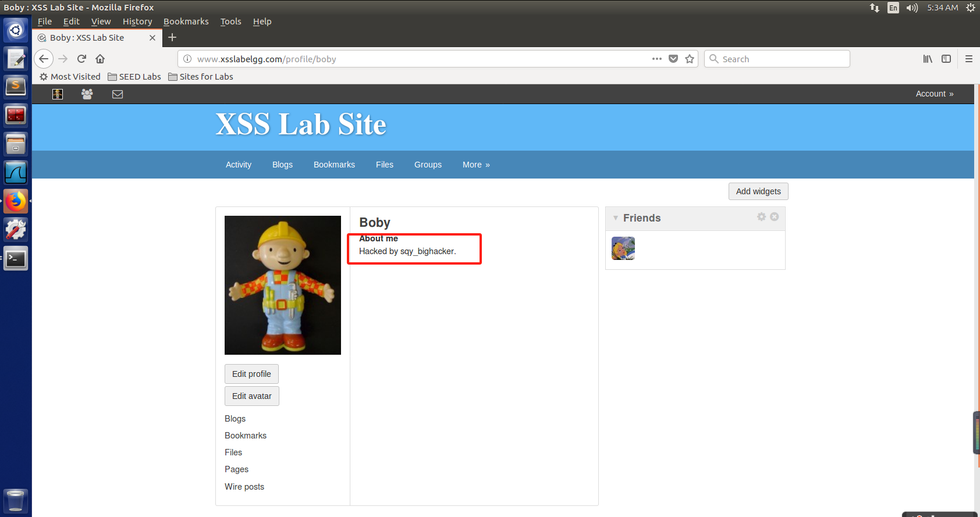Image resolution: width=980 pixels, height=517 pixels.
Task: Open Boby's Files sidebar link
Action: (x=233, y=452)
